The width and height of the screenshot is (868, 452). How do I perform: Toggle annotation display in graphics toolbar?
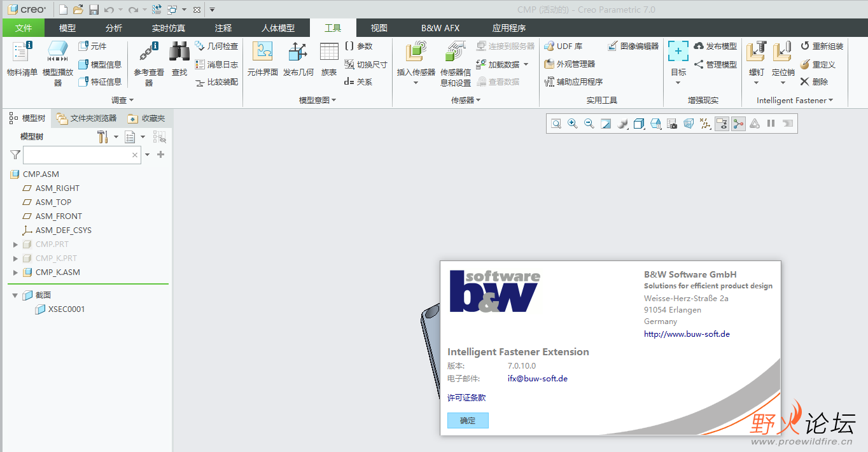722,124
